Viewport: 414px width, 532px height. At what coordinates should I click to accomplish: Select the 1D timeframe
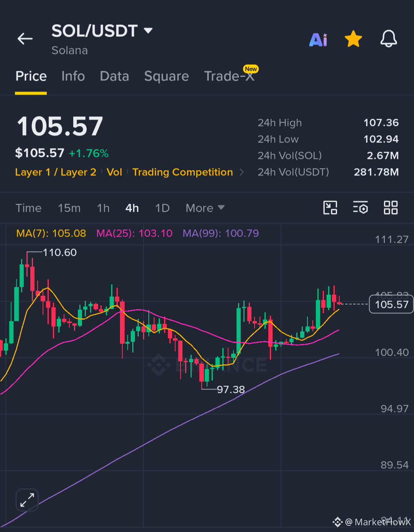pos(163,208)
